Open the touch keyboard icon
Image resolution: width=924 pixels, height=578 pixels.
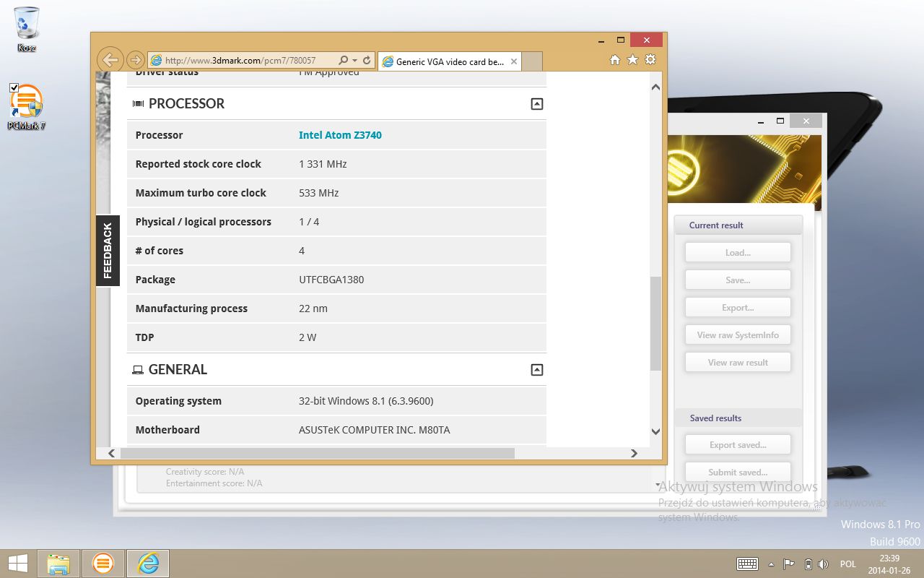pos(747,564)
